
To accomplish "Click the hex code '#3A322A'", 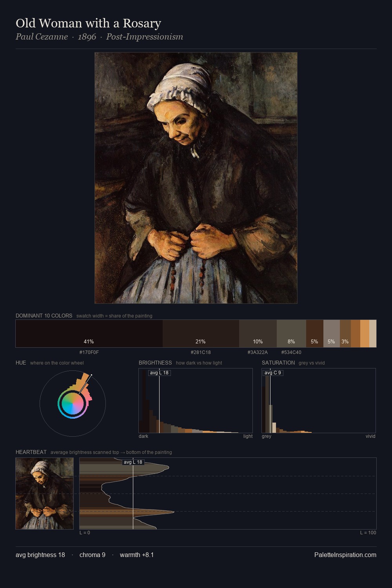I will pos(258,352).
